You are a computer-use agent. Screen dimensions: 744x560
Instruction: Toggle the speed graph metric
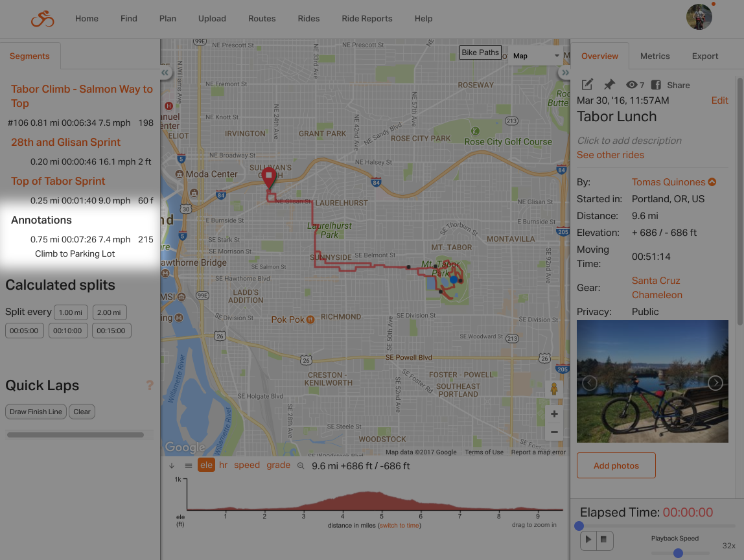[x=247, y=465]
